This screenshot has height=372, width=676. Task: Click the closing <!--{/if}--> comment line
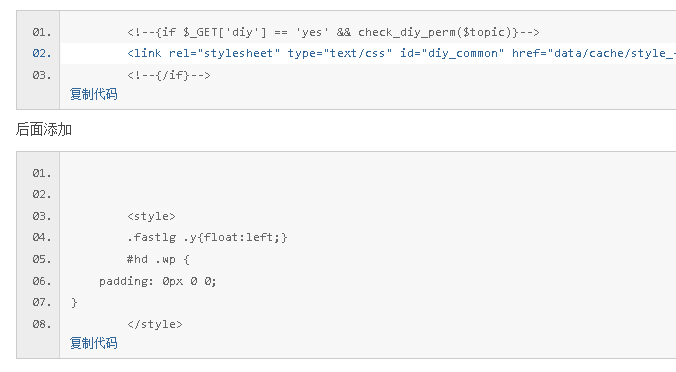pyautogui.click(x=169, y=75)
